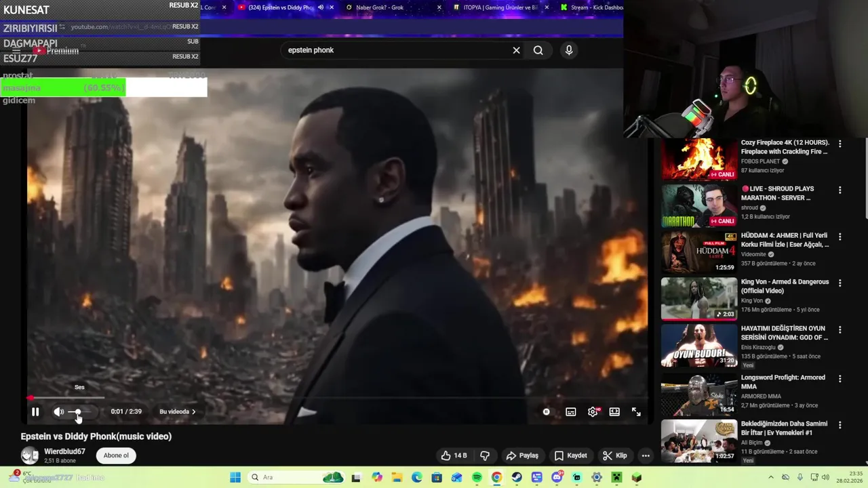This screenshot has width=868, height=488.
Task: Click YouTube hamburger guide menu icon
Action: (x=17, y=50)
